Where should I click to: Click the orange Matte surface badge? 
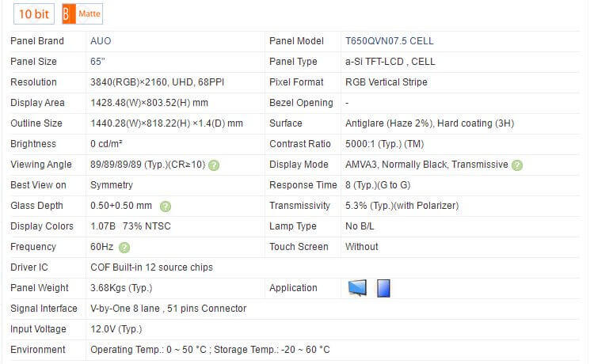(82, 14)
